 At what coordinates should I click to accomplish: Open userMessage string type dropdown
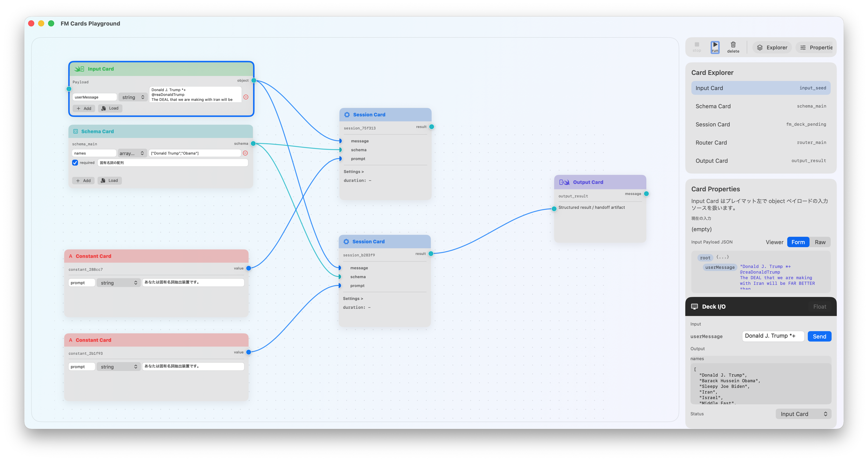point(133,97)
